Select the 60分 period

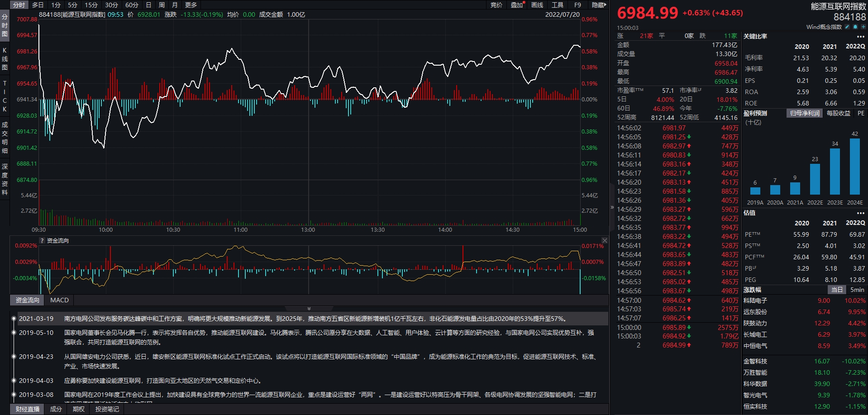pyautogui.click(x=132, y=5)
